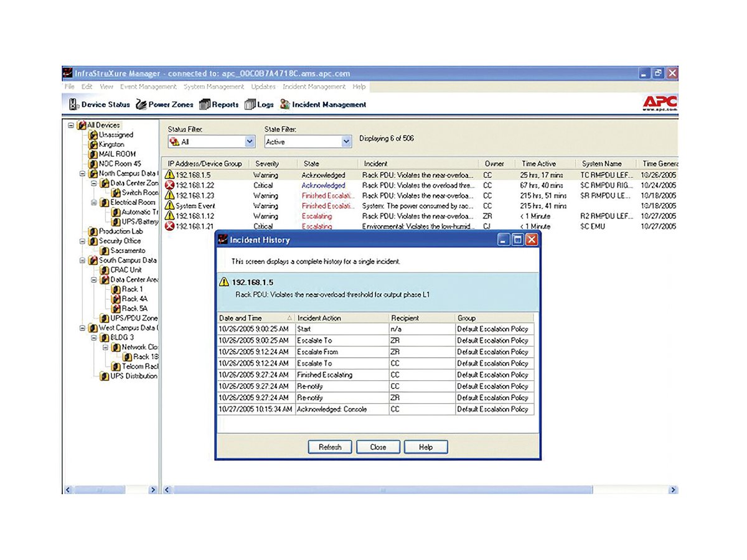Viewport: 747px width, 560px height.
Task: Click the UPS Distribution group icon
Action: click(x=105, y=376)
